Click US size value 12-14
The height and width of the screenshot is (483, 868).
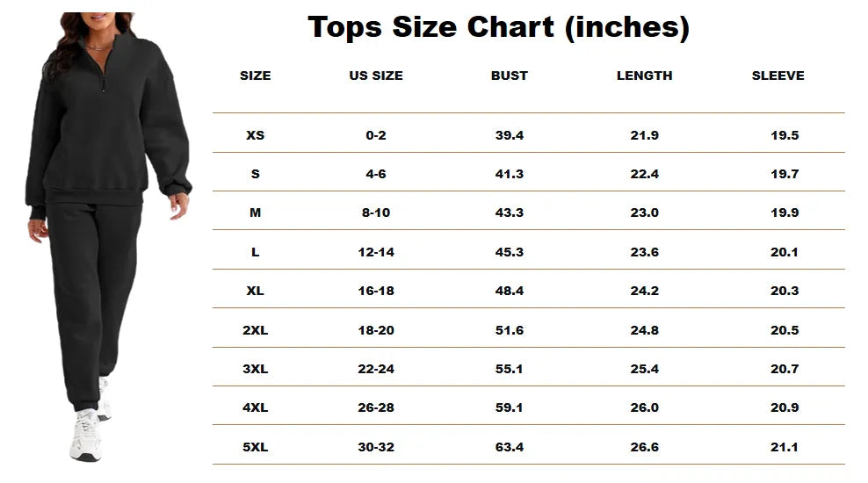[x=376, y=252]
